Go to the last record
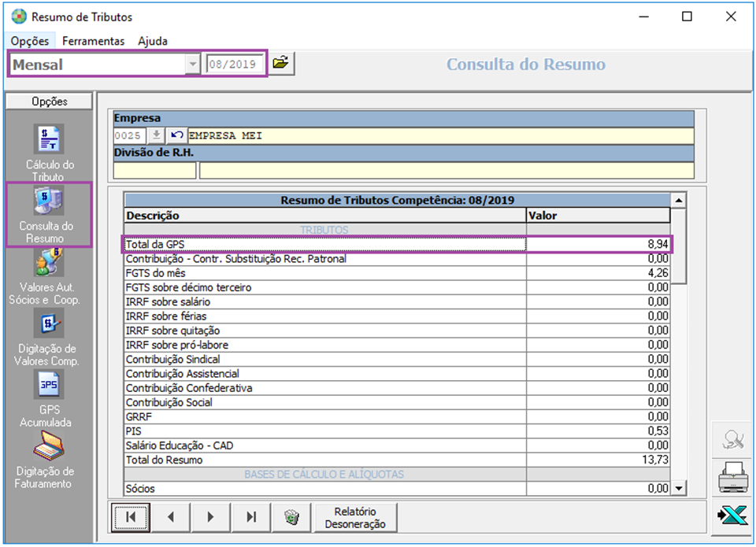The image size is (756, 547). (x=251, y=517)
